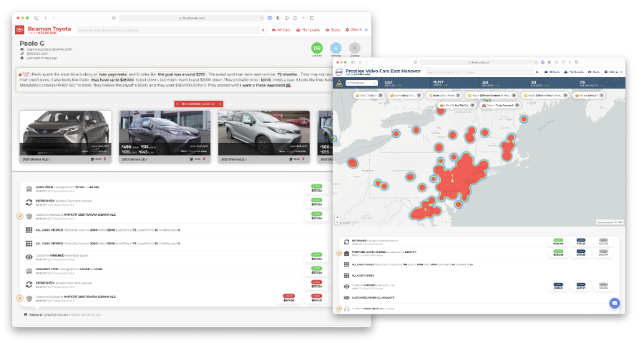The height and width of the screenshot is (343, 644).
Task: Click the first ALL CARS VIEWED grid icon
Action: click(29, 230)
